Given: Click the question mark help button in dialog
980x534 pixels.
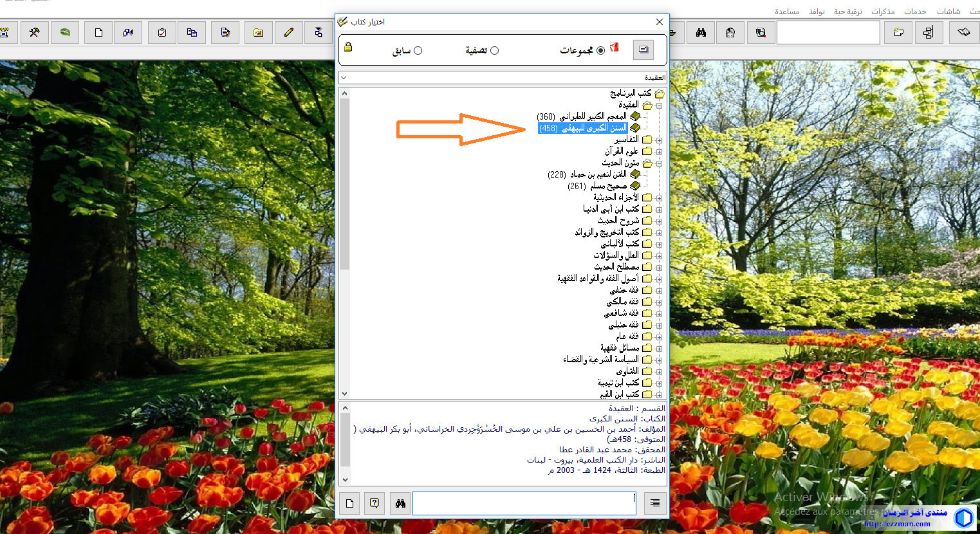Looking at the screenshot, I should pos(374,503).
